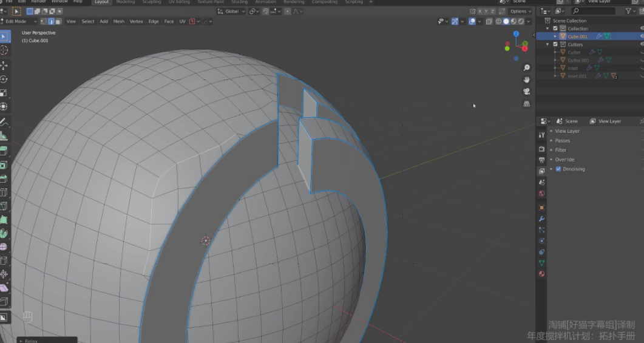This screenshot has height=343, width=644.
Task: Open the Edit Mode dropdown
Action: (19, 21)
